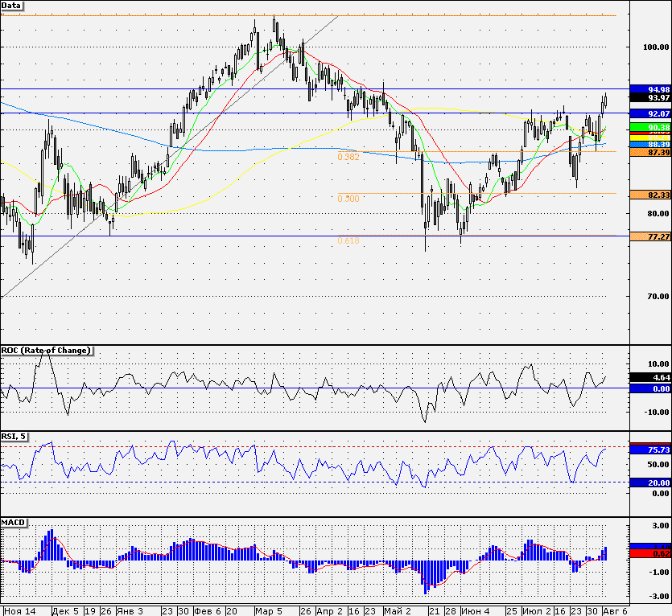672x616 pixels.
Task: Select the 92.07 blue price tag
Action: point(651,113)
